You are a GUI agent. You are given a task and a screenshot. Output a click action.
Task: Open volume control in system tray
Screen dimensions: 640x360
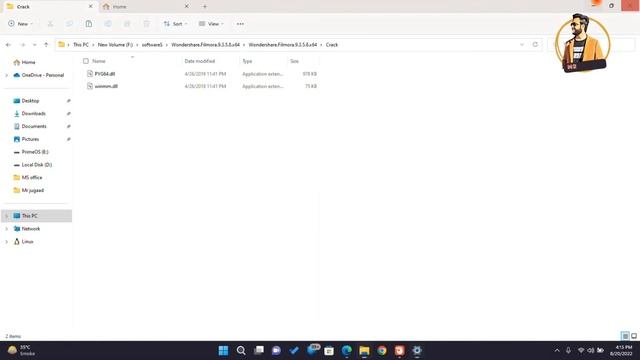click(590, 351)
